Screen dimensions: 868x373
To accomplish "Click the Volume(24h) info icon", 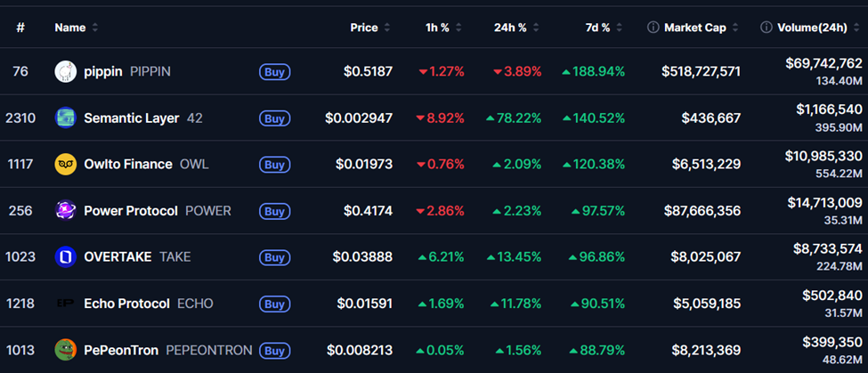I will click(766, 28).
